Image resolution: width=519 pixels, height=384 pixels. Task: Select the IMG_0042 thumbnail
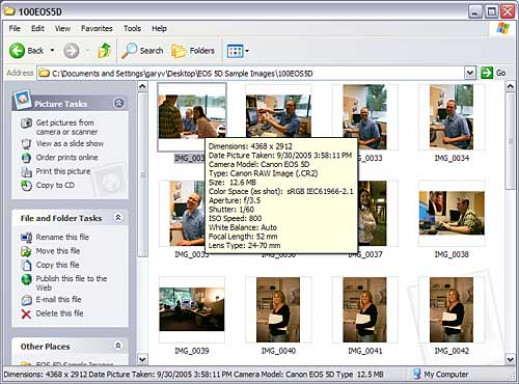[x=451, y=309]
